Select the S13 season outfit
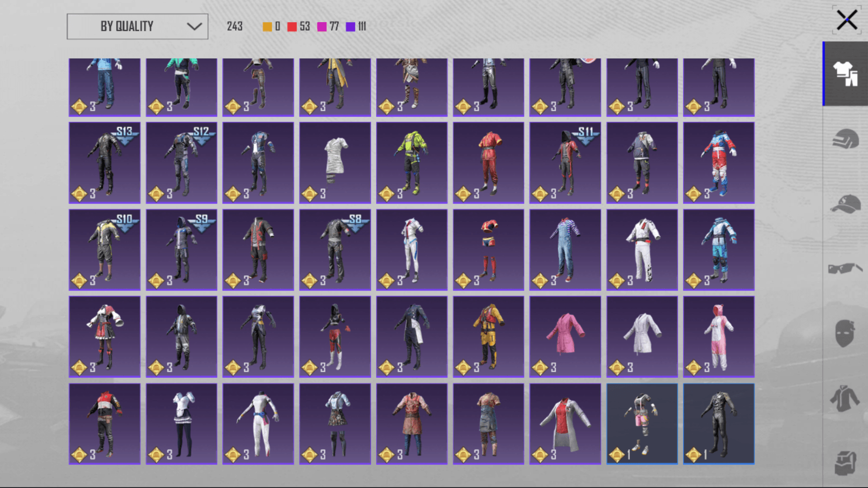868x488 pixels. coord(104,163)
